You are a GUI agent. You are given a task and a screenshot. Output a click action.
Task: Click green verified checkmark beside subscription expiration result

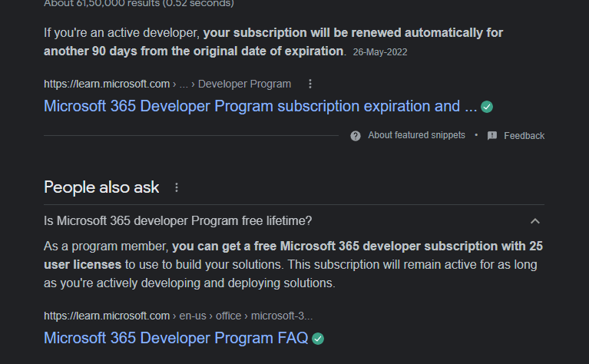tap(487, 107)
